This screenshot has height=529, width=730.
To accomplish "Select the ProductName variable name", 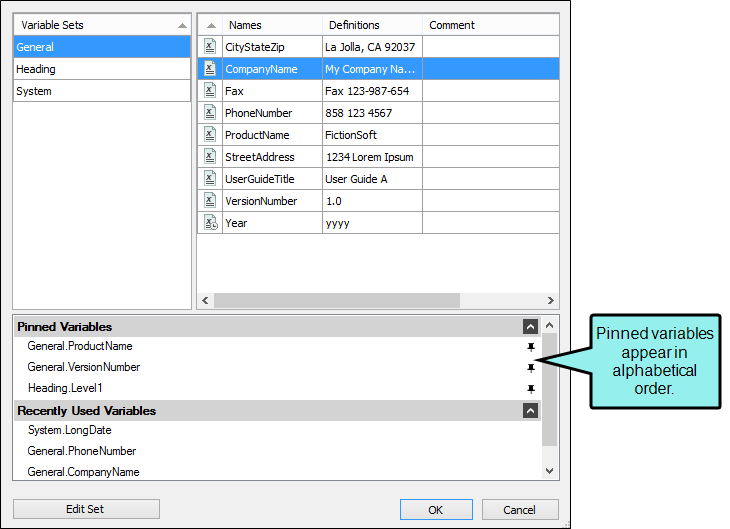I will [257, 135].
